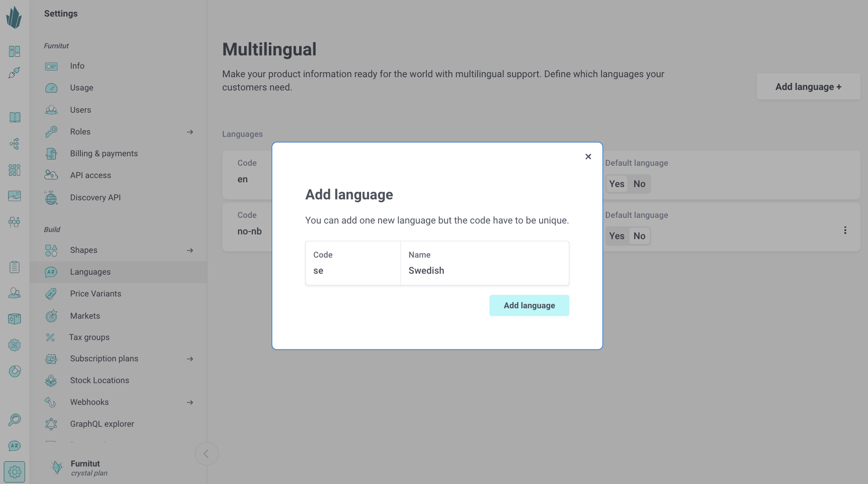Confirm with the Add language dialog button
Image resolution: width=868 pixels, height=484 pixels.
coord(529,305)
